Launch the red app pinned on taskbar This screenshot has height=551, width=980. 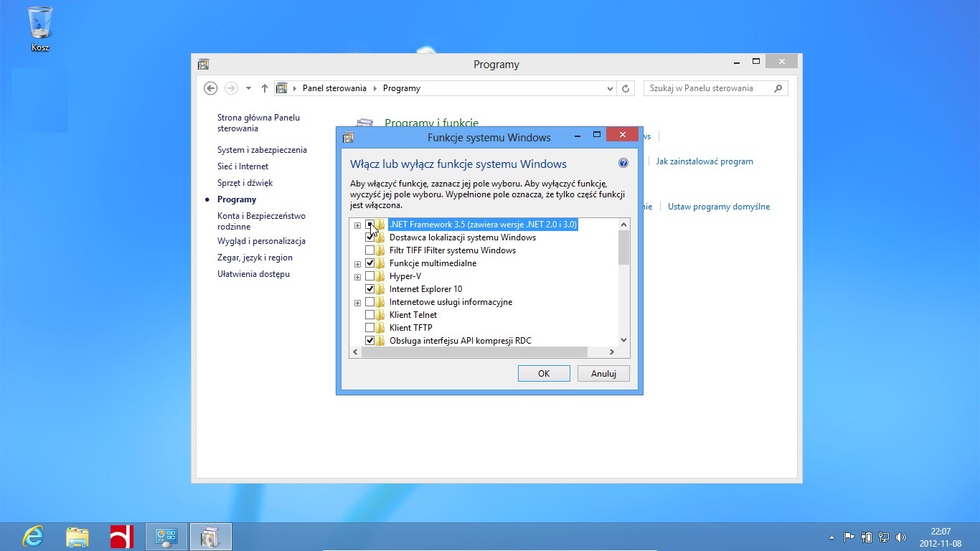[x=122, y=537]
